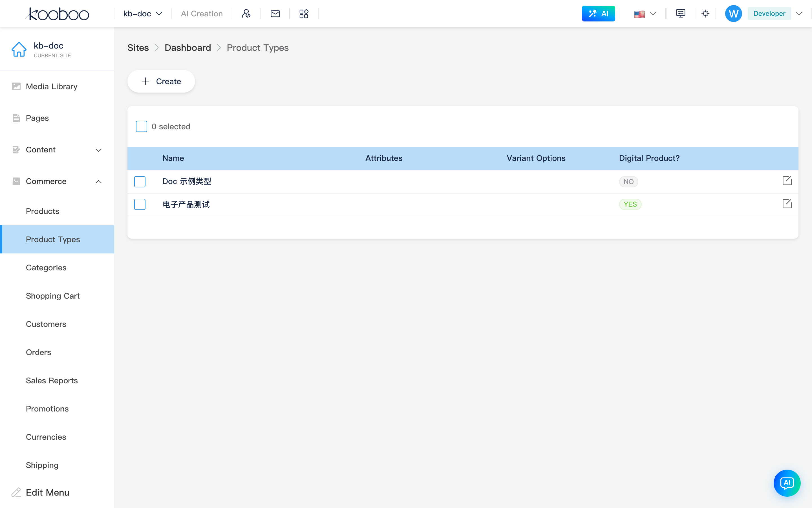Screen dimensions: 812x508
Task: Click the Content edit icon
Action: point(16,150)
